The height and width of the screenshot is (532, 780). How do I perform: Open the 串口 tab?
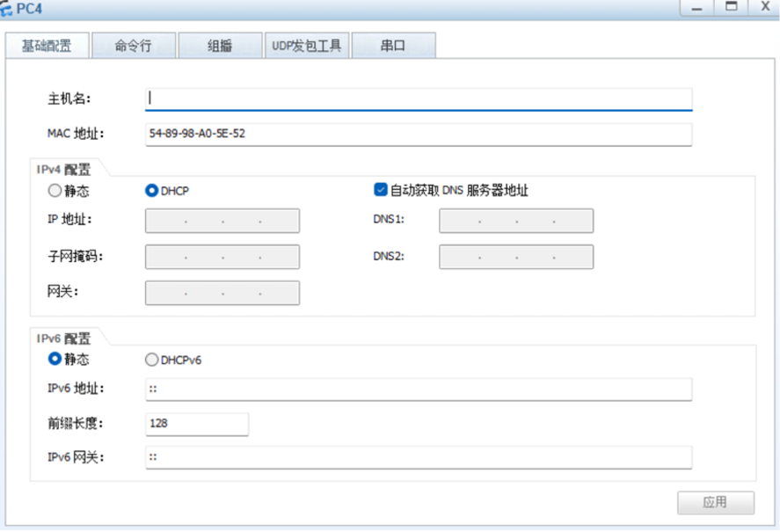click(x=393, y=46)
